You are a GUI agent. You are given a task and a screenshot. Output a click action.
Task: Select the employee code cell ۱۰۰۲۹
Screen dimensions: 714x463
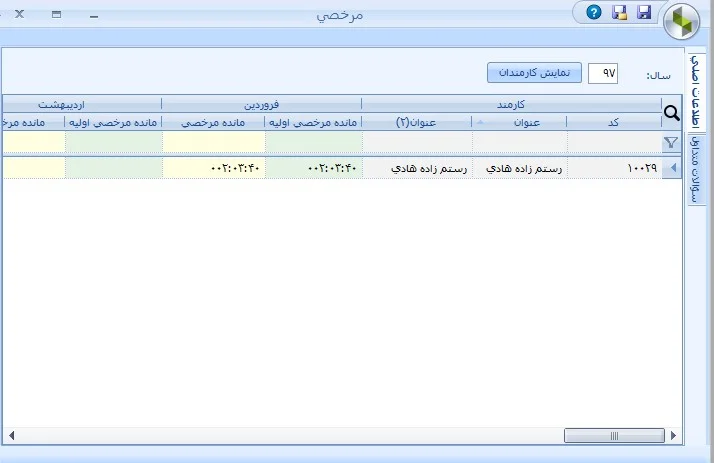pyautogui.click(x=615, y=168)
